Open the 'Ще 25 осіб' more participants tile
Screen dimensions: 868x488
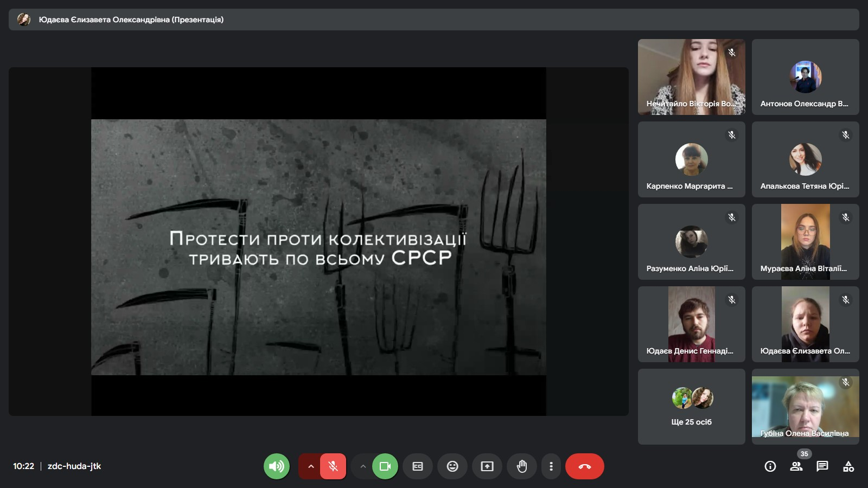pyautogui.click(x=692, y=407)
